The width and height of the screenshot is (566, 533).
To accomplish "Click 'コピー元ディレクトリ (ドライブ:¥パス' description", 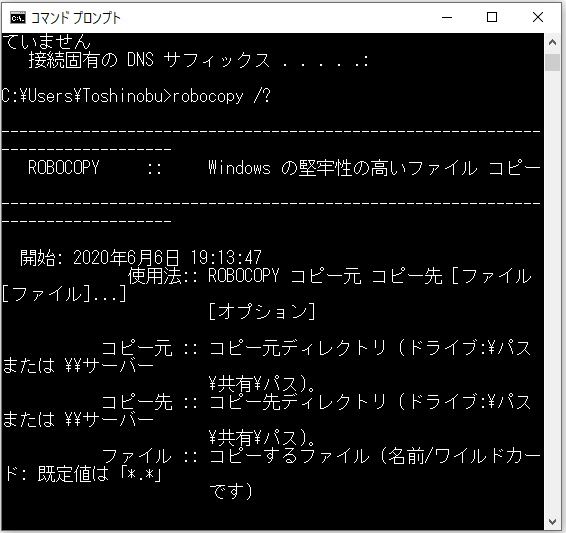I will pos(370,348).
